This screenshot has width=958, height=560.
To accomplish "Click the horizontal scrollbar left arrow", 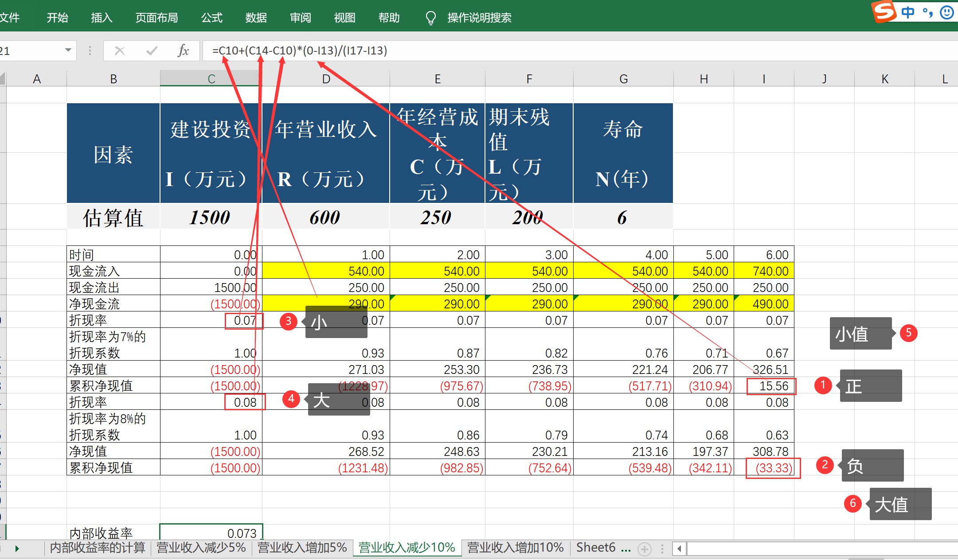I will coord(679,549).
